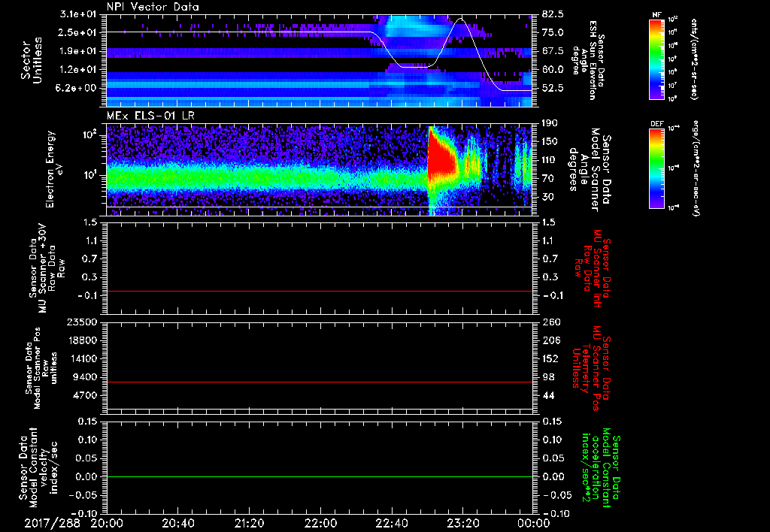Screen dimensions: 770x532
Task: Click the white sun elevation curve peak
Action: (460, 19)
